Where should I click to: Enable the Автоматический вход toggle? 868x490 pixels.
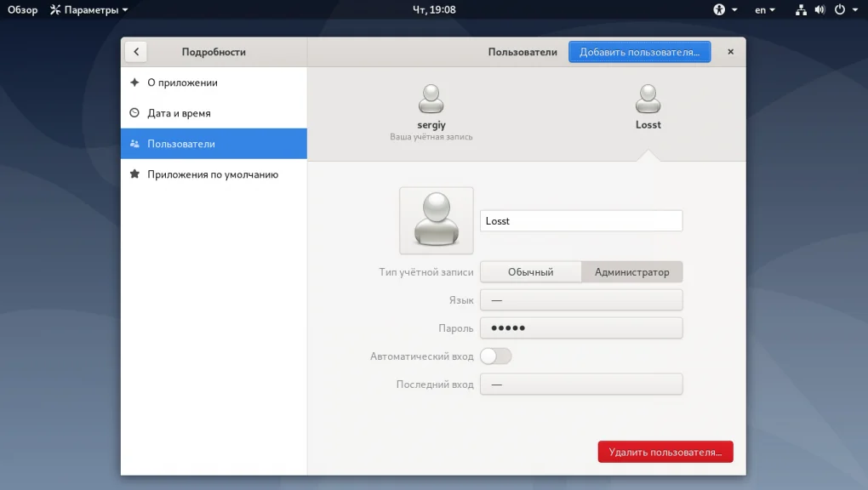pyautogui.click(x=495, y=356)
